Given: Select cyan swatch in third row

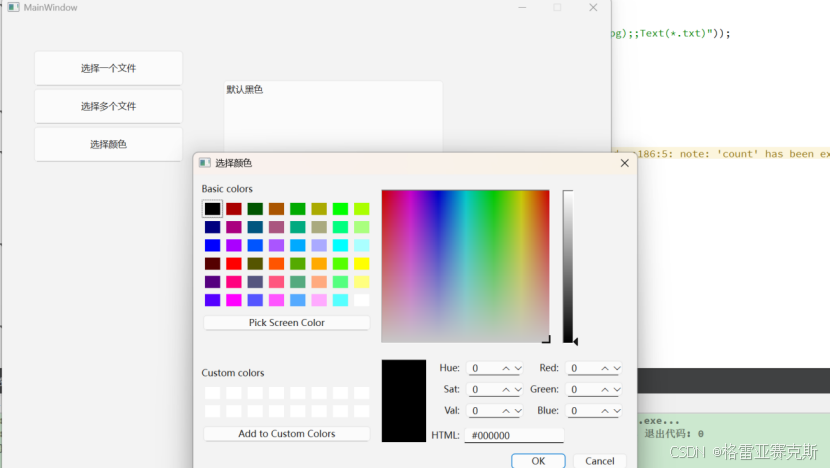Looking at the screenshot, I should coord(340,245).
